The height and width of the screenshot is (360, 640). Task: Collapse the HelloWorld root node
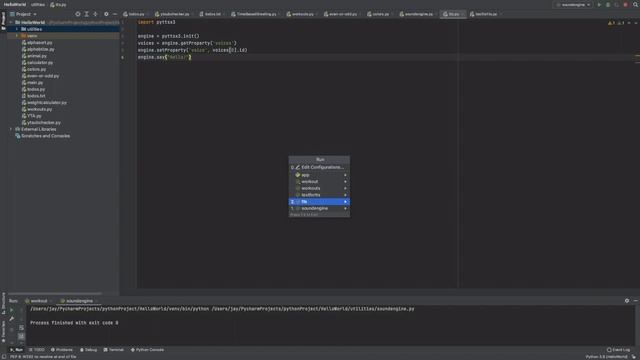(x=11, y=22)
